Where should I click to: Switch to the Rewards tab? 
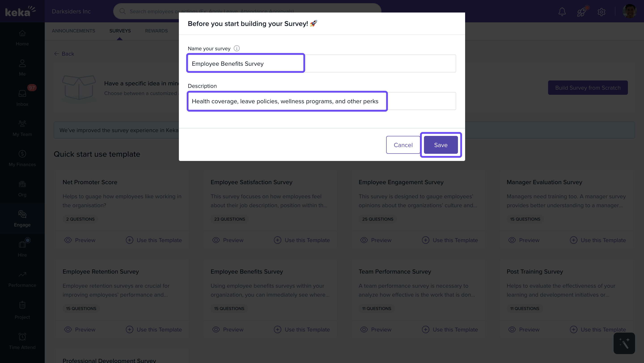[x=156, y=31]
